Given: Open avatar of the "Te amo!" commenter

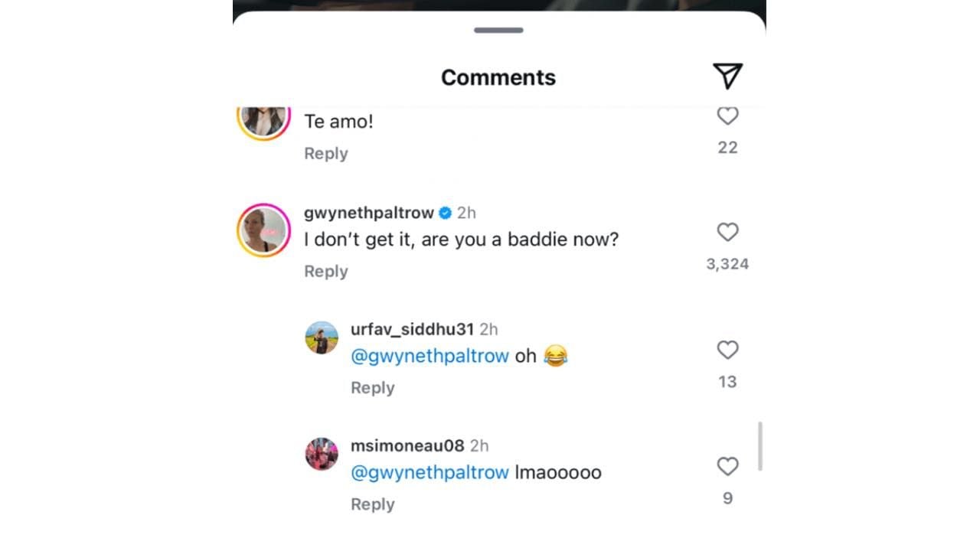Looking at the screenshot, I should click(x=263, y=119).
